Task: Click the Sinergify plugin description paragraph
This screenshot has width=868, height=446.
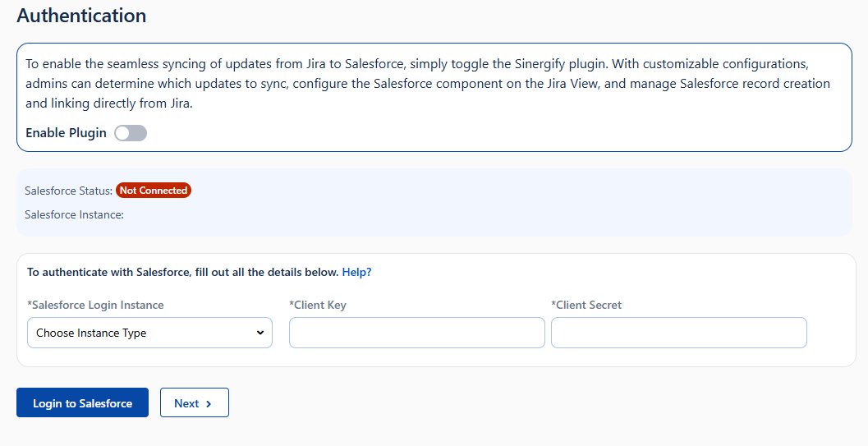Action: click(x=427, y=83)
